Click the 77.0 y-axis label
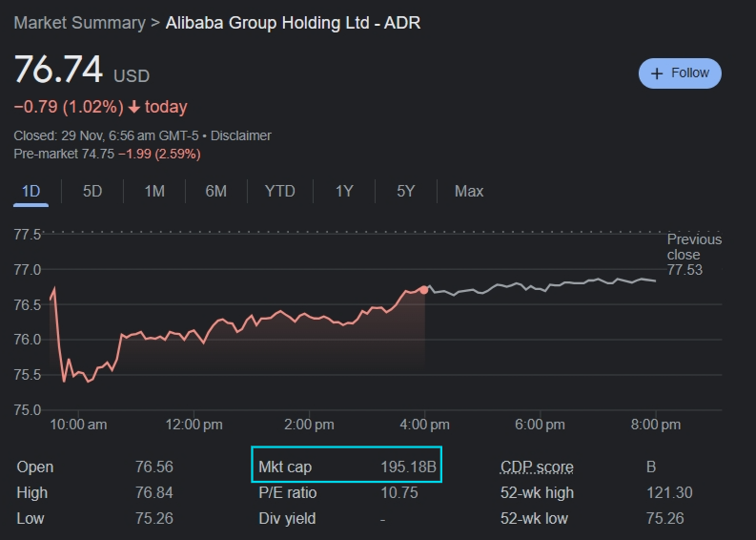The image size is (756, 540). pos(28,270)
